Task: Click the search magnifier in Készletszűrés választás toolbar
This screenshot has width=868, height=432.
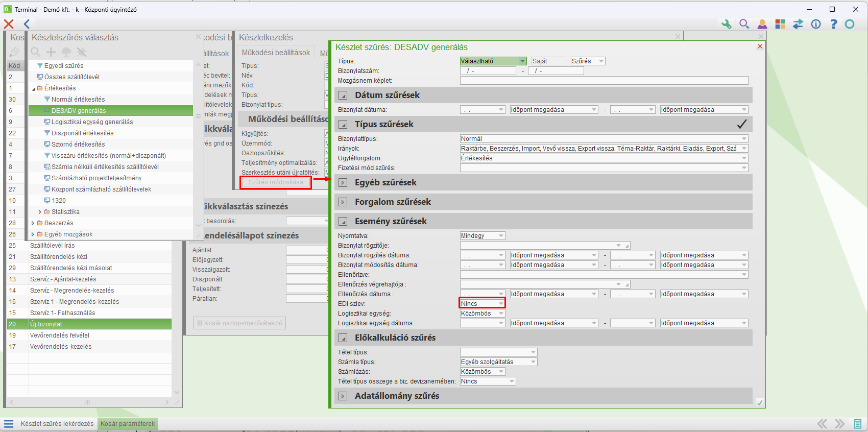Action: click(x=35, y=52)
